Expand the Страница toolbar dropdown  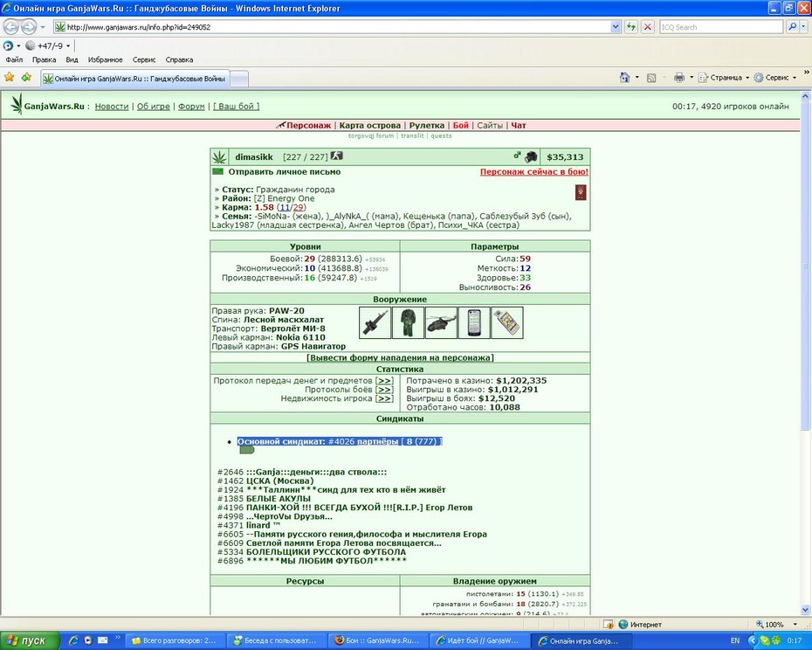point(747,78)
